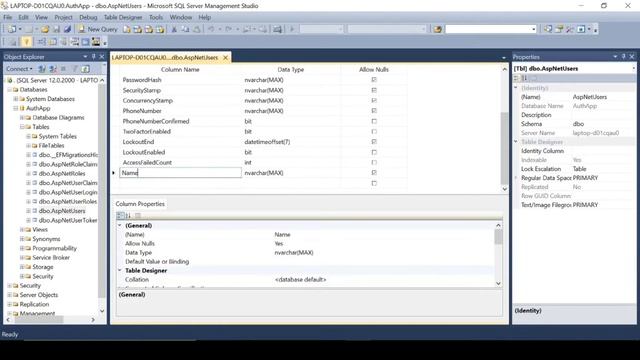
Task: Click the Lock Escalation property row
Action: 573,169
